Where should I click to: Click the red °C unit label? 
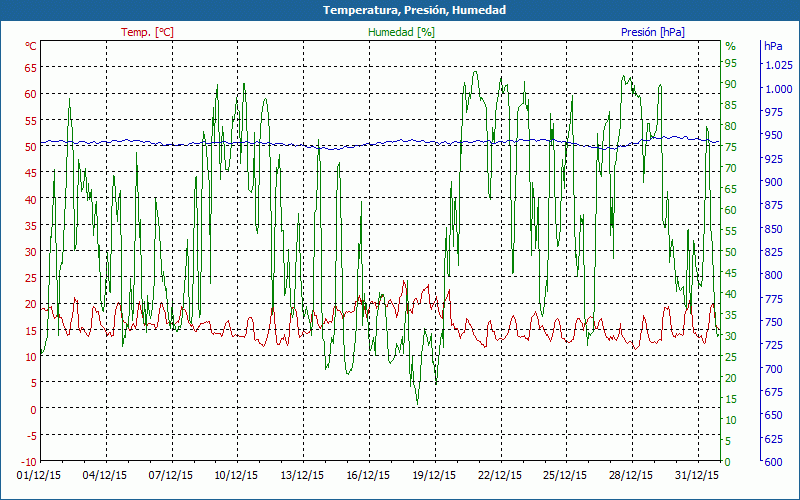click(x=31, y=46)
